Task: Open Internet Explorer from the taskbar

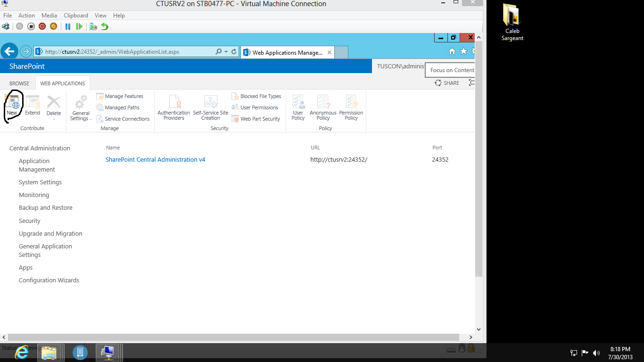Action: [x=22, y=353]
